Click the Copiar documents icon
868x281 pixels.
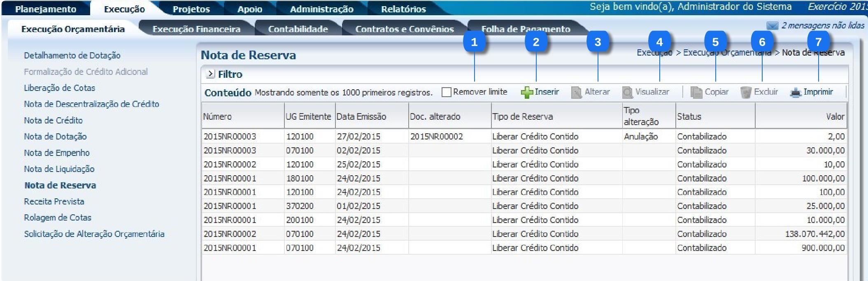pyautogui.click(x=696, y=93)
